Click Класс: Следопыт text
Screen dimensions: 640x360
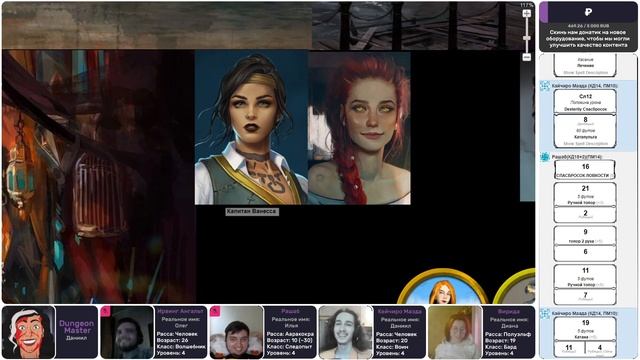[x=289, y=347]
